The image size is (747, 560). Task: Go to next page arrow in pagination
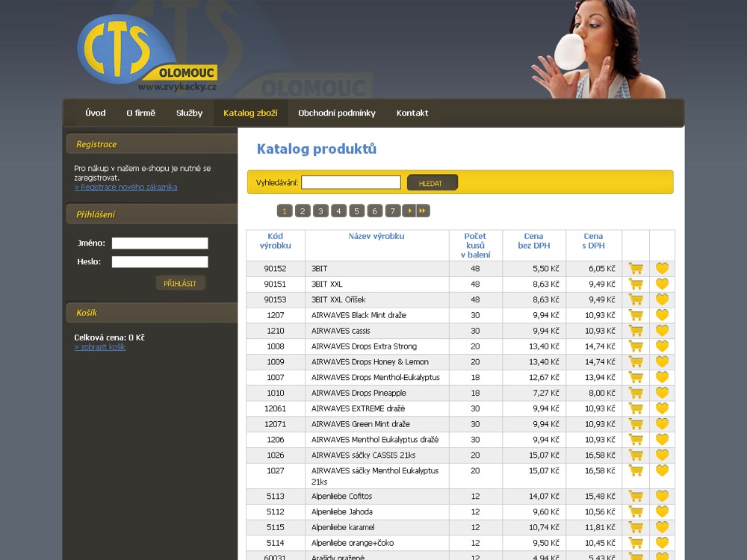tap(409, 211)
